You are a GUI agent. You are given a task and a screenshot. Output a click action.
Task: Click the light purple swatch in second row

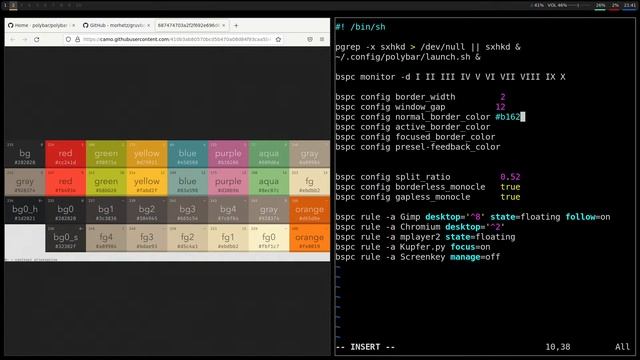228,182
